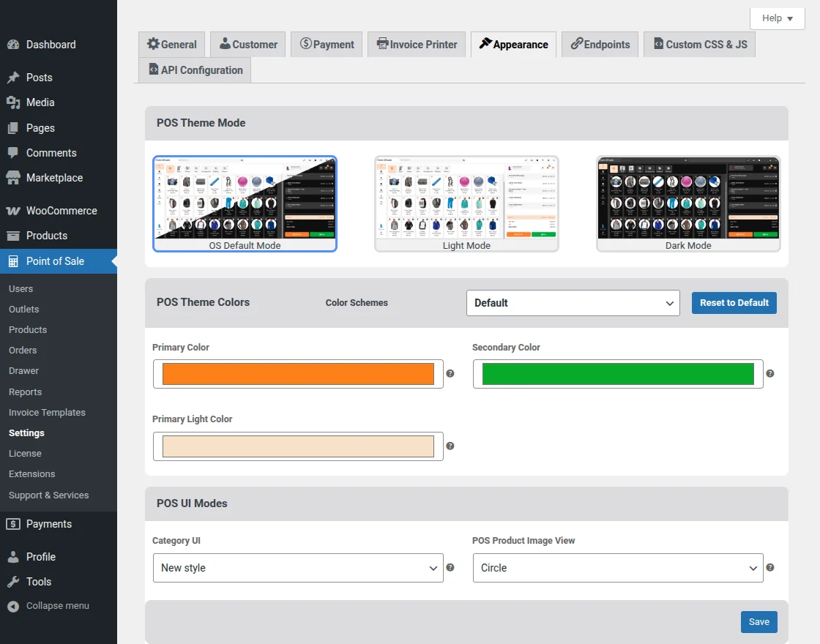Click the Comments speech bubble icon
This screenshot has width=820, height=644.
click(13, 153)
